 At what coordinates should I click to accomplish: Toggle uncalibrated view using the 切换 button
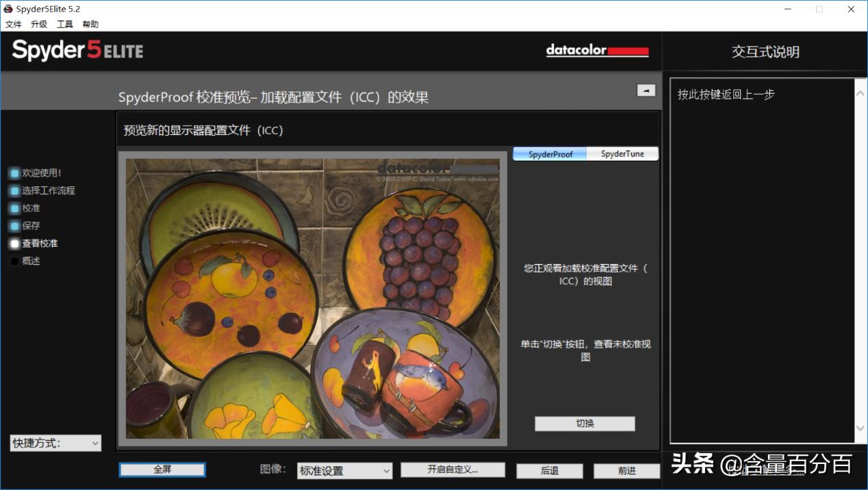coord(584,424)
